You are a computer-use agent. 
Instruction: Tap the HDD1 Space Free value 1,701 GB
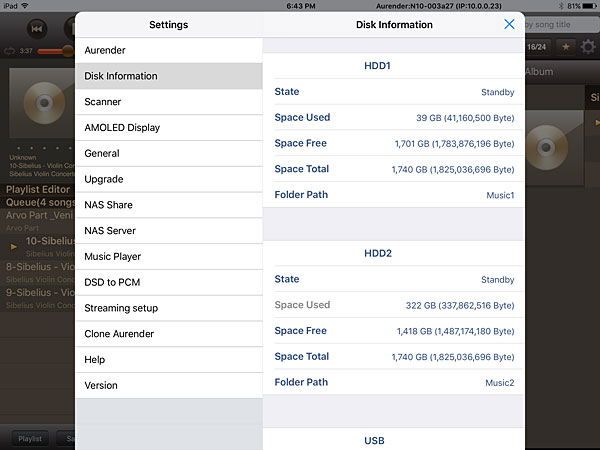[x=454, y=143]
